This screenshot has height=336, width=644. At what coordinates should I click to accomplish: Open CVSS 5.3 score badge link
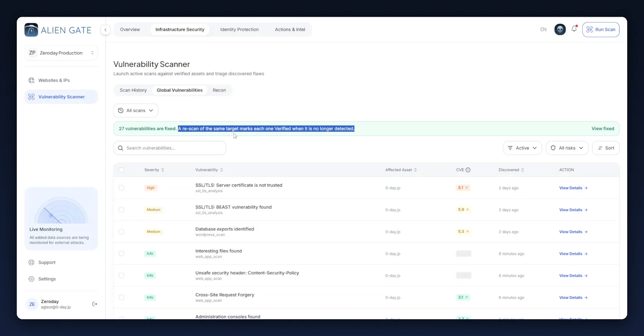(x=463, y=232)
